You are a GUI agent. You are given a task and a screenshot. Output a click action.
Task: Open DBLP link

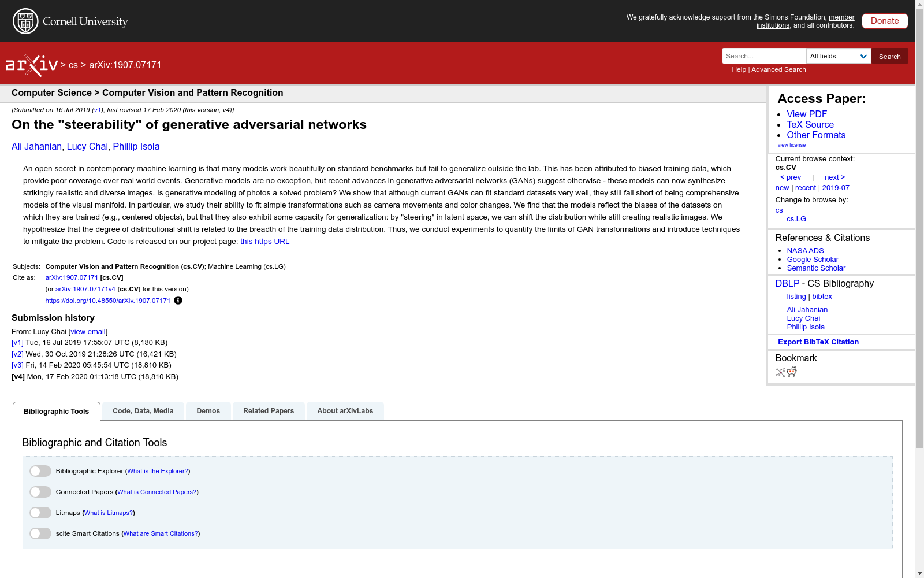click(x=787, y=284)
